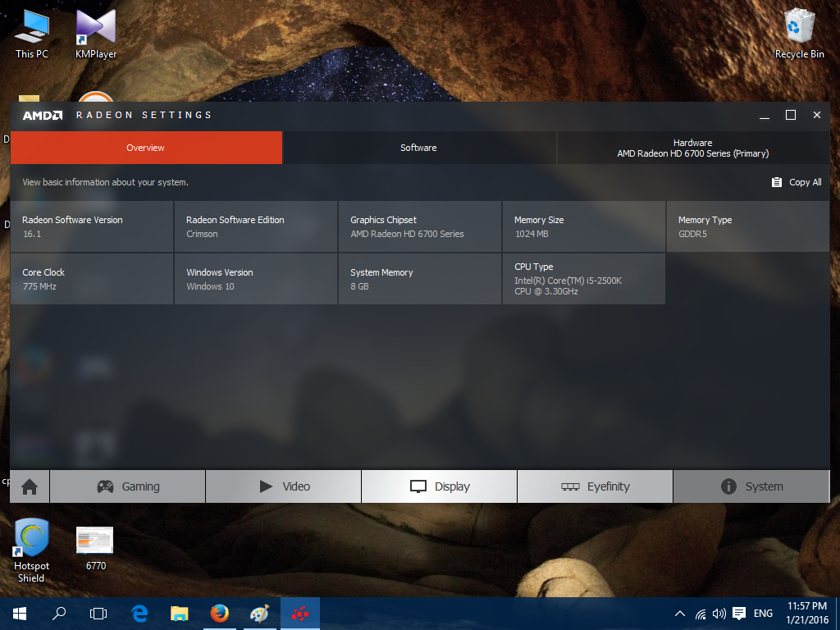Select the Windows Version tile

[256, 279]
